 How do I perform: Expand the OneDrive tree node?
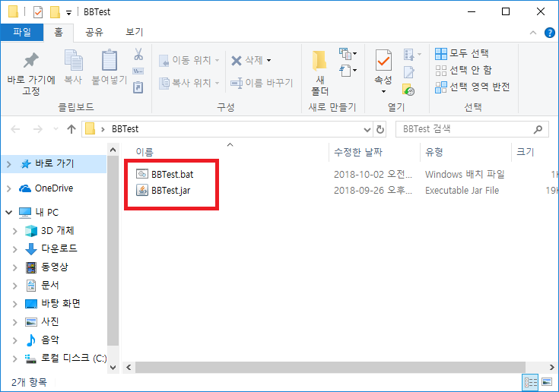click(x=8, y=188)
